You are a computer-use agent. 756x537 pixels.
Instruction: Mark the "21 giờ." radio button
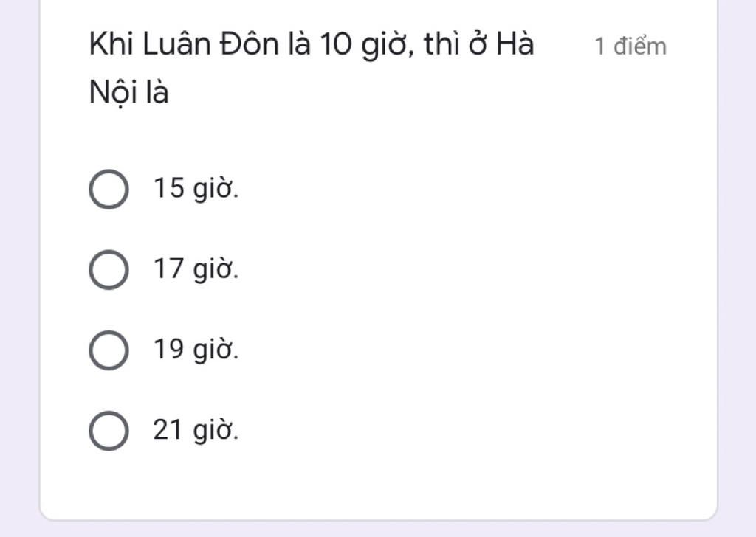[x=109, y=430]
